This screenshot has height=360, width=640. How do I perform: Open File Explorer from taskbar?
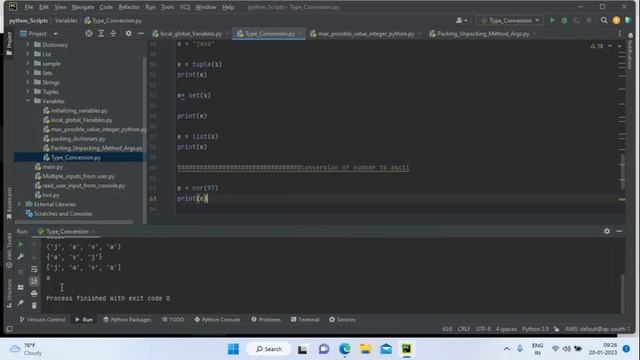[365, 349]
